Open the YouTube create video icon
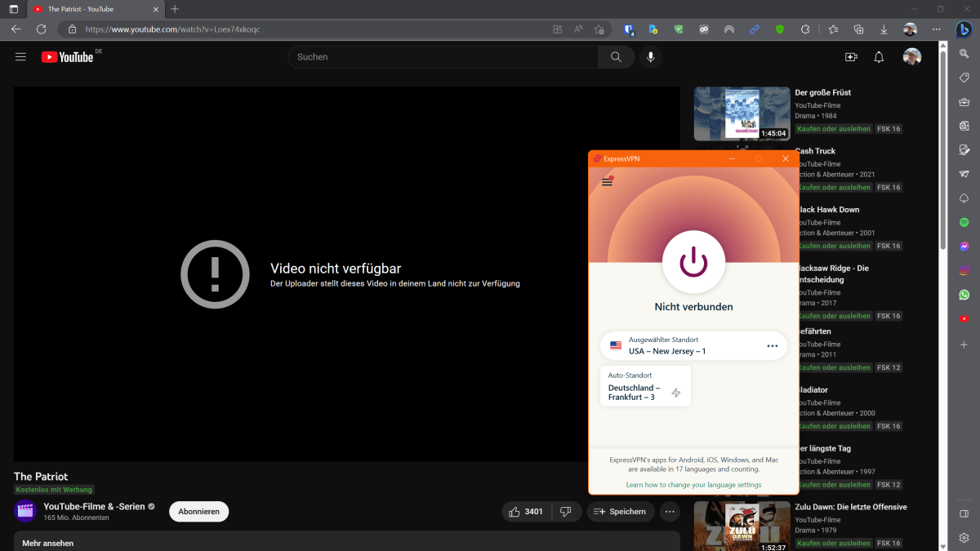The height and width of the screenshot is (551, 980). (x=851, y=57)
